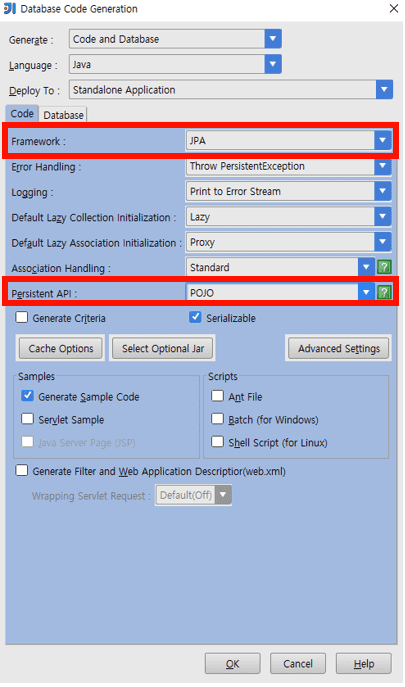Enable the Generate Criteria checkbox
The height and width of the screenshot is (687, 405).
21,317
